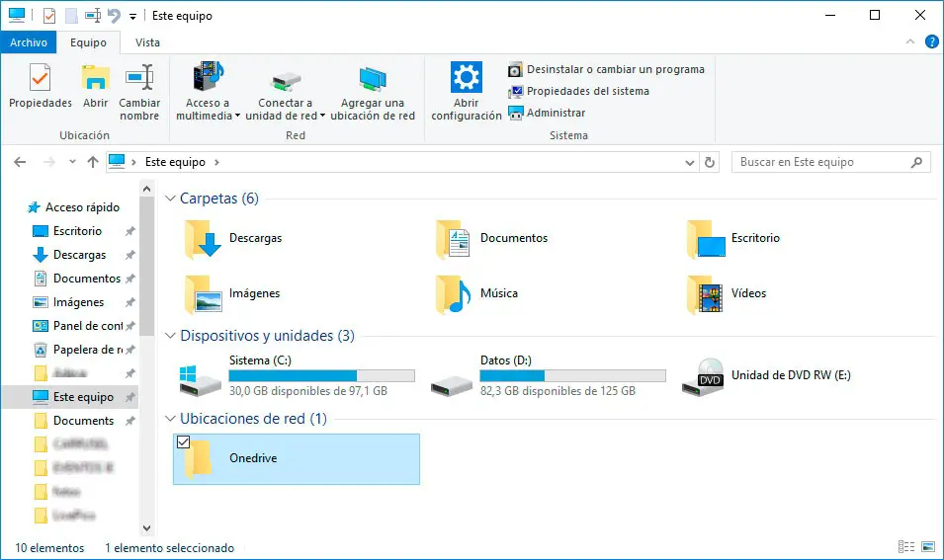Open Explorer help question mark icon
The width and height of the screenshot is (944, 560).
point(931,41)
